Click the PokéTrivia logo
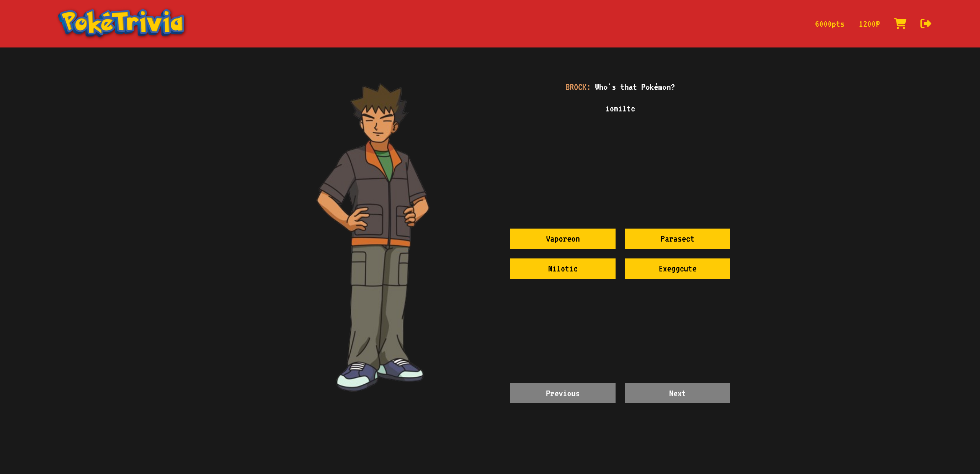 122,23
